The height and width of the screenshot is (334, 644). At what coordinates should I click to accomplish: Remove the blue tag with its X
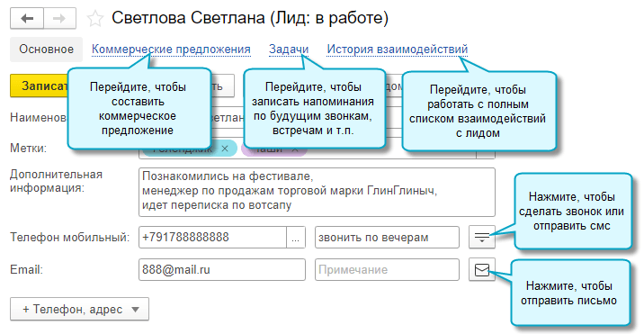tap(225, 149)
